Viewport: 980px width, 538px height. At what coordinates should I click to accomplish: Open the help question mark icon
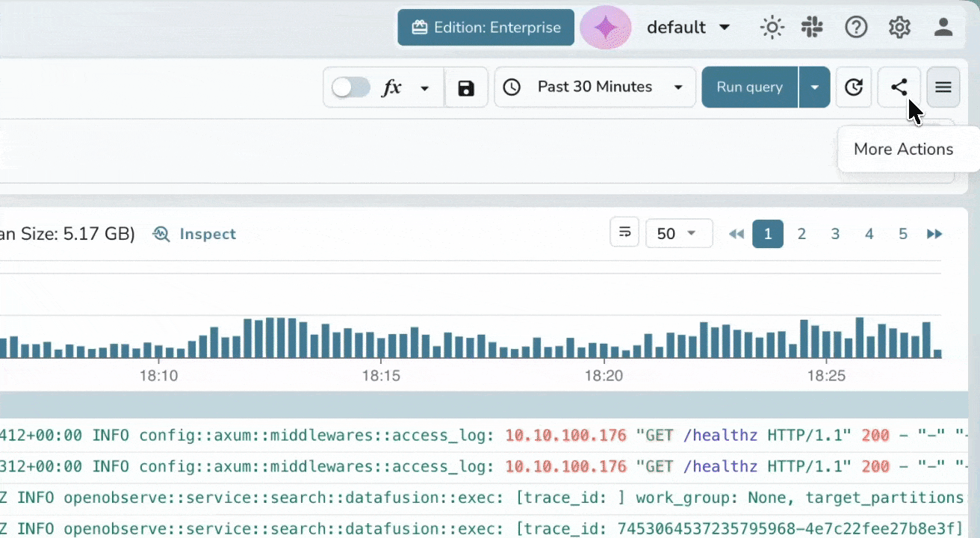point(856,28)
